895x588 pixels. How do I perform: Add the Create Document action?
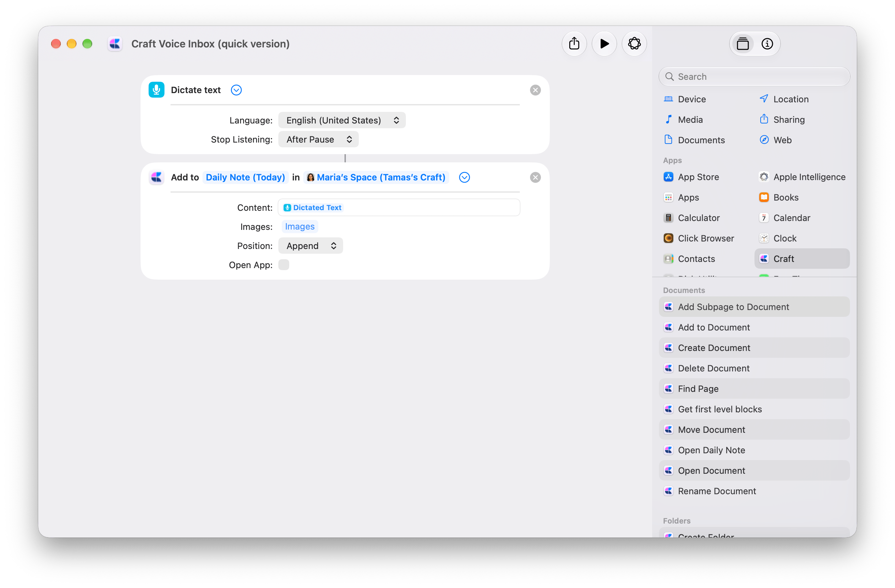tap(754, 348)
